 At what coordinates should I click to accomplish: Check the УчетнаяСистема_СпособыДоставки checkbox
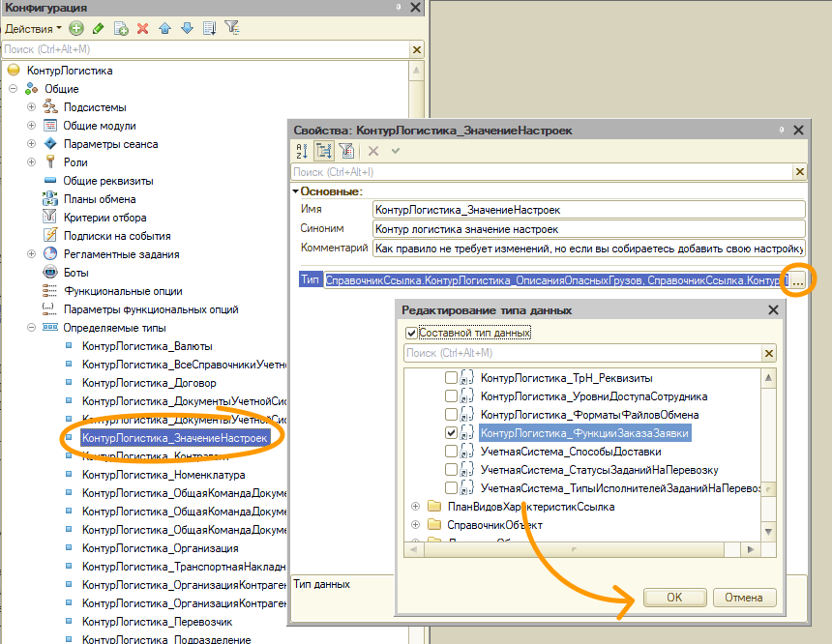coord(451,452)
